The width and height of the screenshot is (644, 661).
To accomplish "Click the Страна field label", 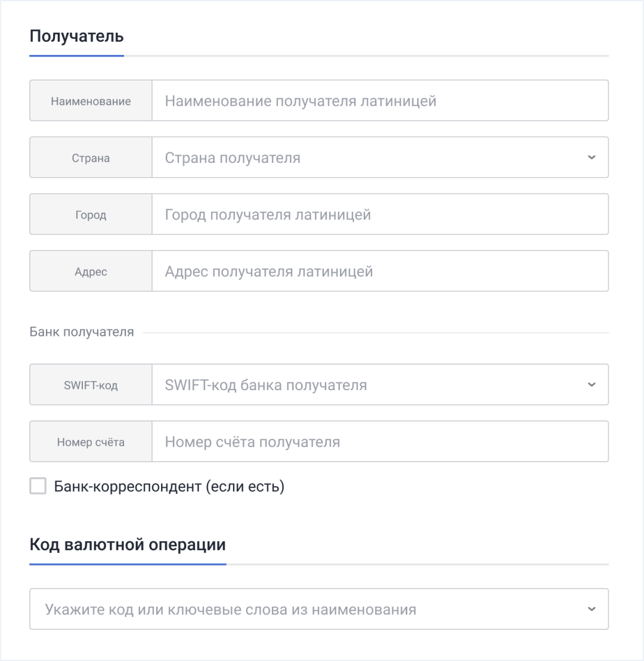I will [x=91, y=158].
